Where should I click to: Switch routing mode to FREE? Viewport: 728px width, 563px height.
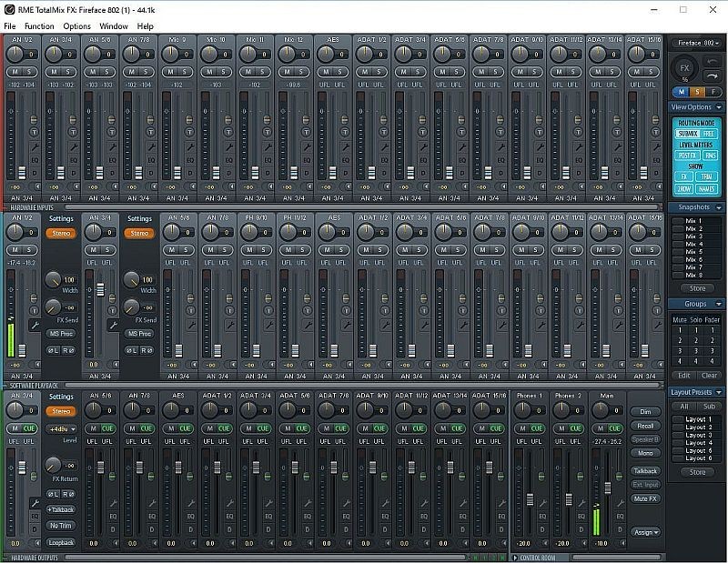pos(708,134)
